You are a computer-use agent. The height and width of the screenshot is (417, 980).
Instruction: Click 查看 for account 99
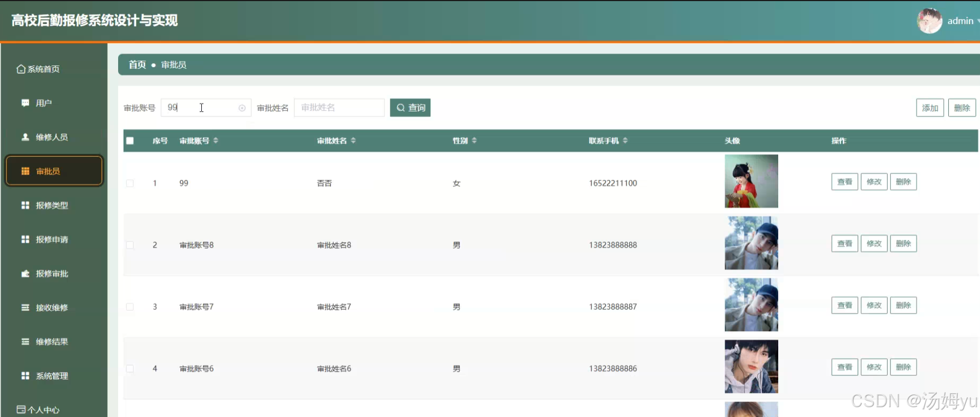click(844, 181)
